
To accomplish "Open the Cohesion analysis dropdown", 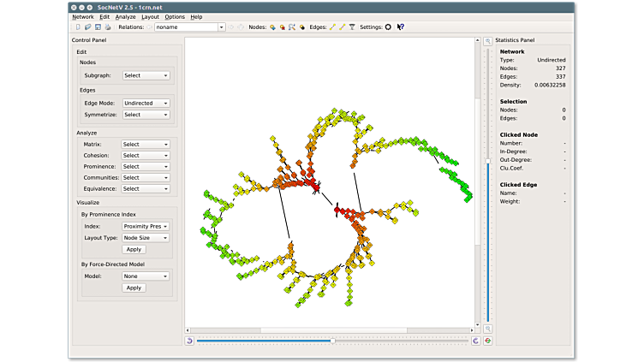I will pos(145,156).
